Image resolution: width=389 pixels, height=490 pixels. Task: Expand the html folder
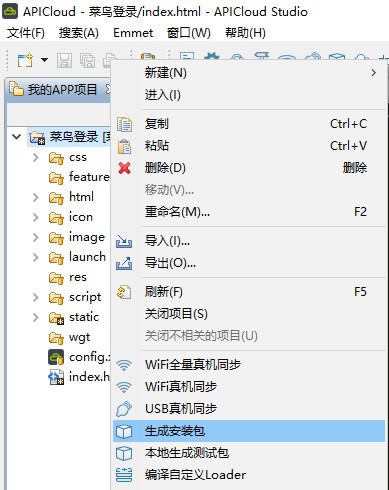36,197
